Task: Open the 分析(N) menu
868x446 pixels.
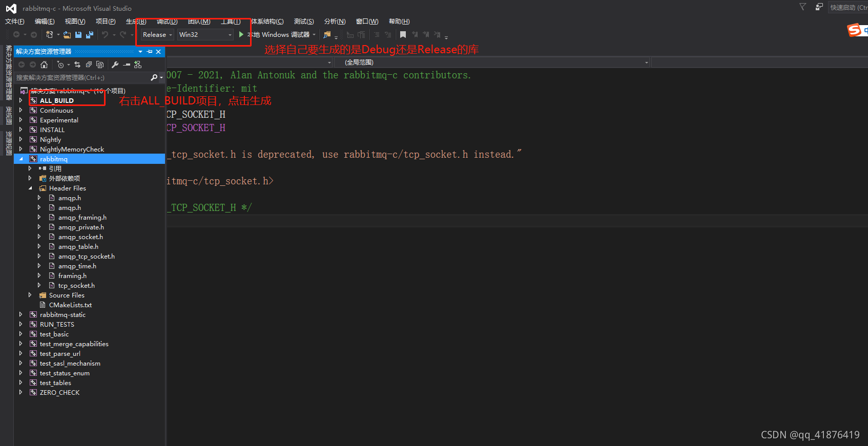Action: click(335, 21)
